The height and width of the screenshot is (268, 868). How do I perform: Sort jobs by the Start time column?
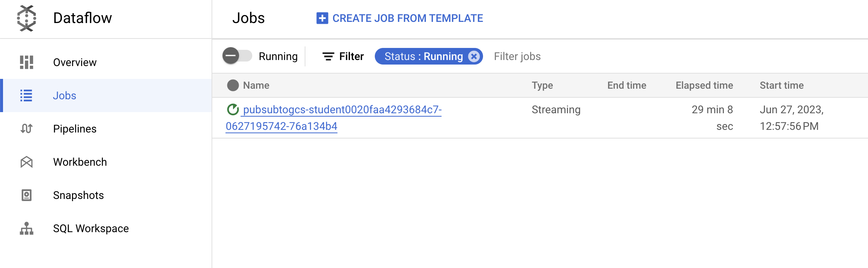point(781,85)
